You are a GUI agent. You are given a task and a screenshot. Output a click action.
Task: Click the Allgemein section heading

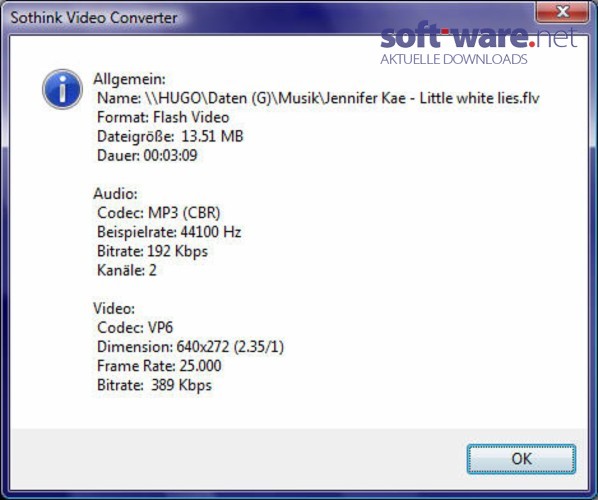pyautogui.click(x=130, y=79)
